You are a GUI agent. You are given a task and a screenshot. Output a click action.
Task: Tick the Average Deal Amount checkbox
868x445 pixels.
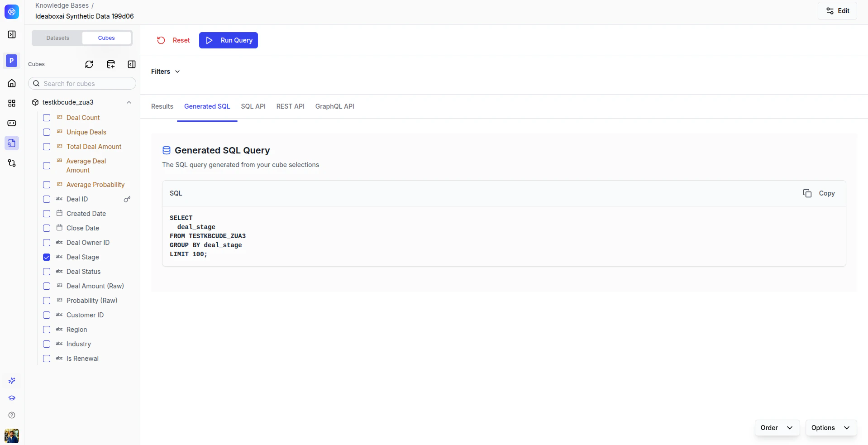[x=47, y=166]
